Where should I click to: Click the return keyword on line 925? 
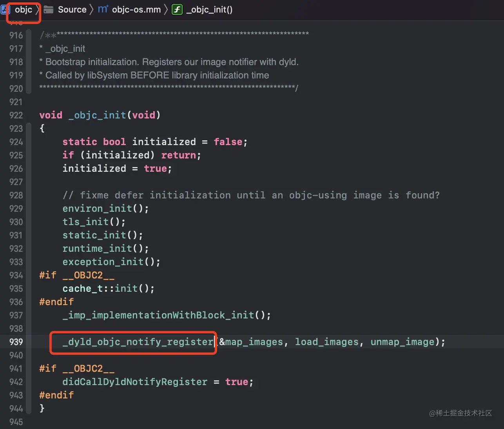pyautogui.click(x=179, y=155)
